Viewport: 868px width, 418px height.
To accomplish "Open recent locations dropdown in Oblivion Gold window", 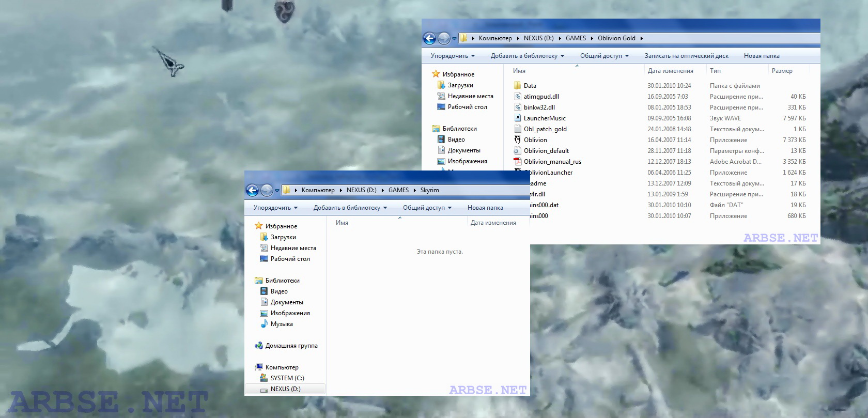I will click(x=454, y=39).
